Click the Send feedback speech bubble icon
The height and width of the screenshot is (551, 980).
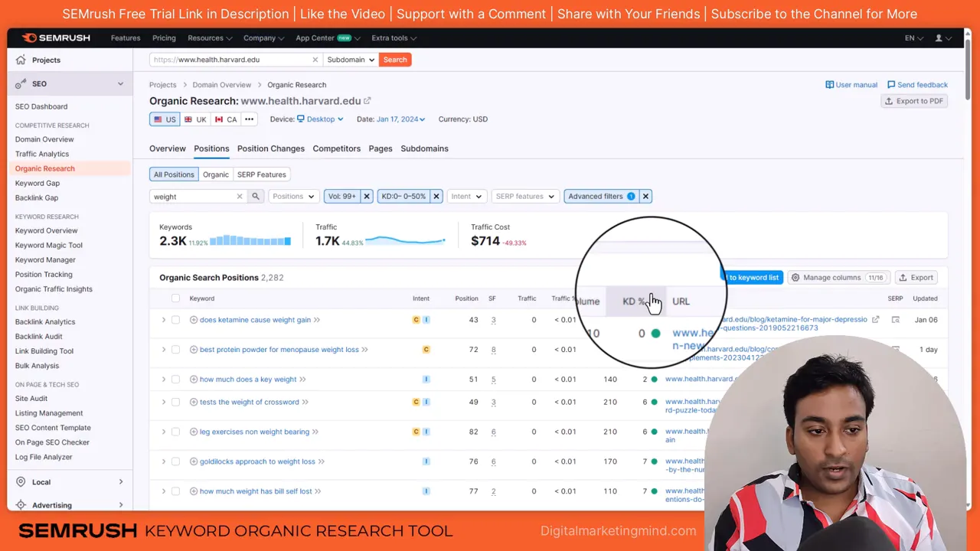coord(891,84)
